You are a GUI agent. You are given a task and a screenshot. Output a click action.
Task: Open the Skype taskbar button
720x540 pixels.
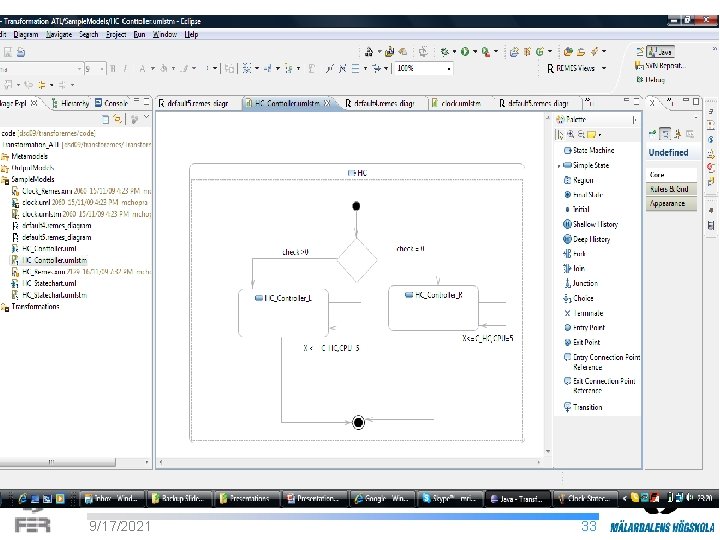(x=449, y=498)
